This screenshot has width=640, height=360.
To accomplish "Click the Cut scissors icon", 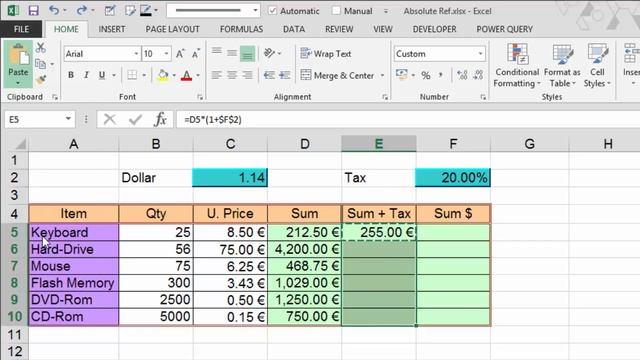I will pos(40,48).
